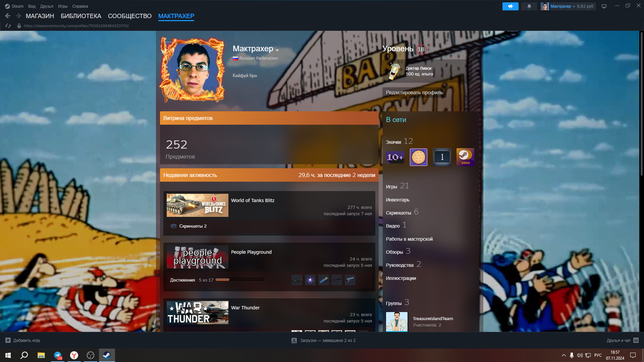Go to the БИБЛИОТЕКА tab
Image resolution: width=644 pixels, height=362 pixels.
[x=81, y=16]
